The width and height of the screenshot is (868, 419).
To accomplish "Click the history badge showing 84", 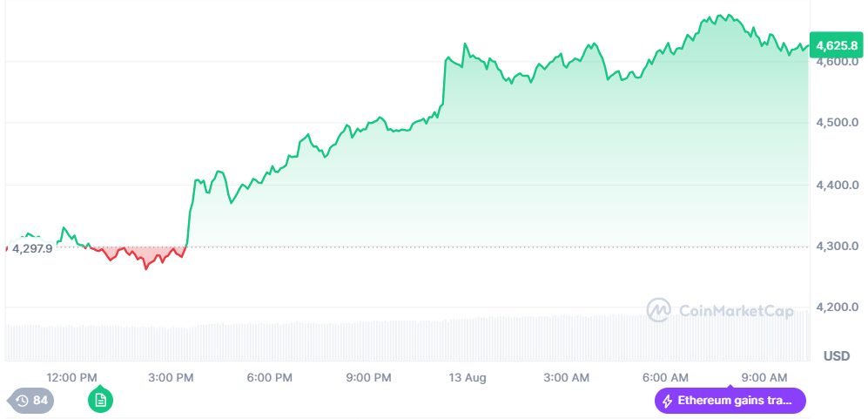I will coord(30,401).
